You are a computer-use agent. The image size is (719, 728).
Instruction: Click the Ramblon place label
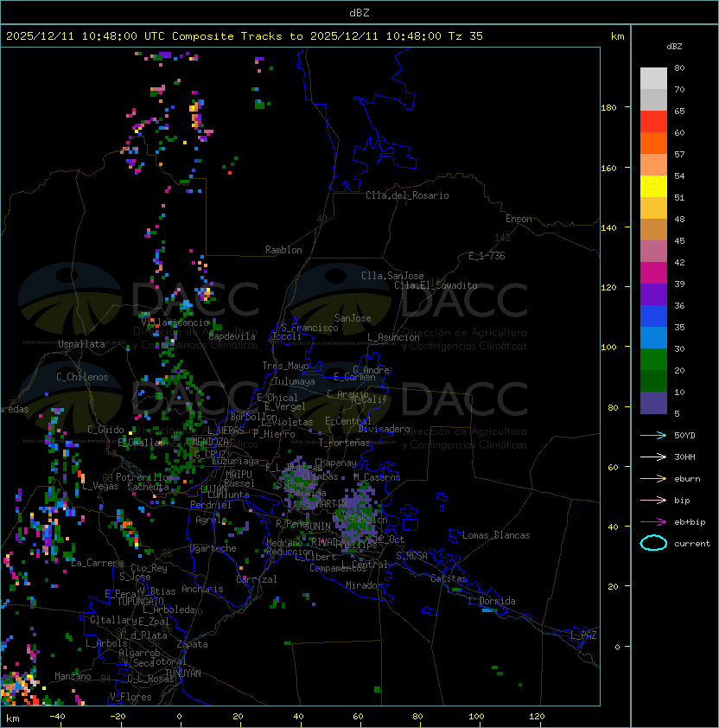pos(283,250)
